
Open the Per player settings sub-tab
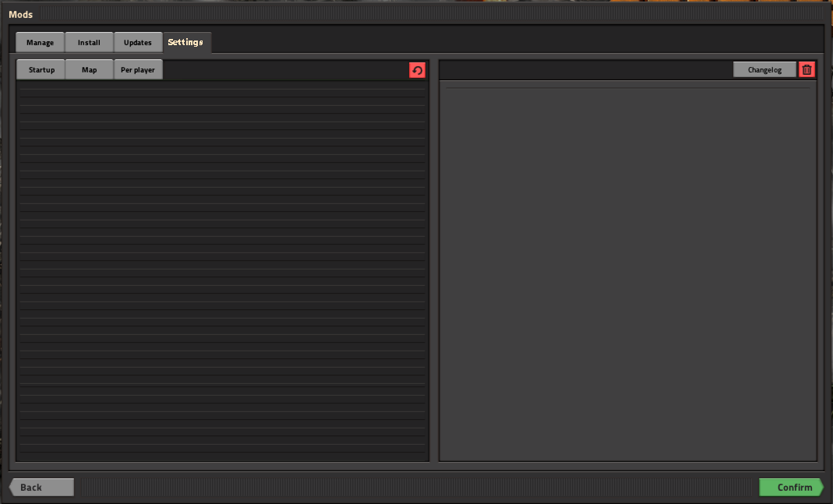[138, 69]
